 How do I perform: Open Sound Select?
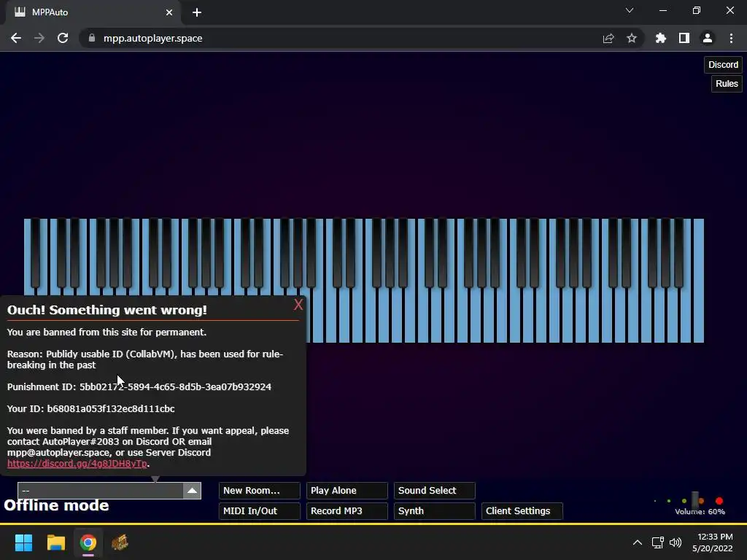pos(435,491)
